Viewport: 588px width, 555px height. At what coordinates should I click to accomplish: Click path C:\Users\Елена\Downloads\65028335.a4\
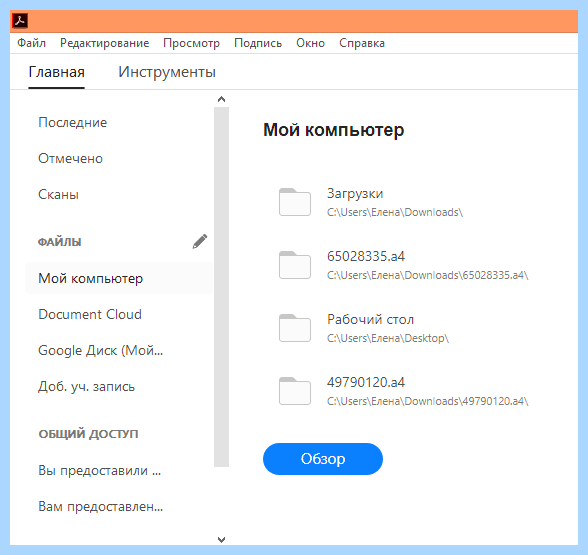(x=428, y=276)
